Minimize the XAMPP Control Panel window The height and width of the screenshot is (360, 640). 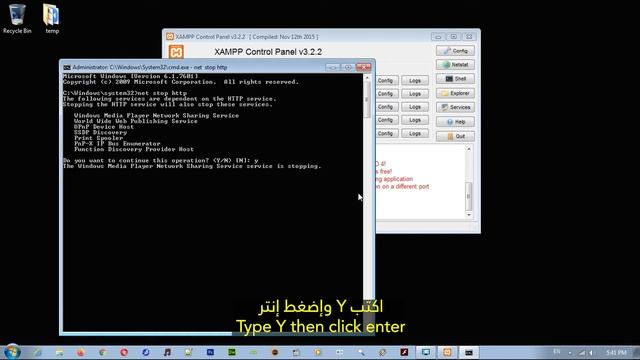click(438, 37)
